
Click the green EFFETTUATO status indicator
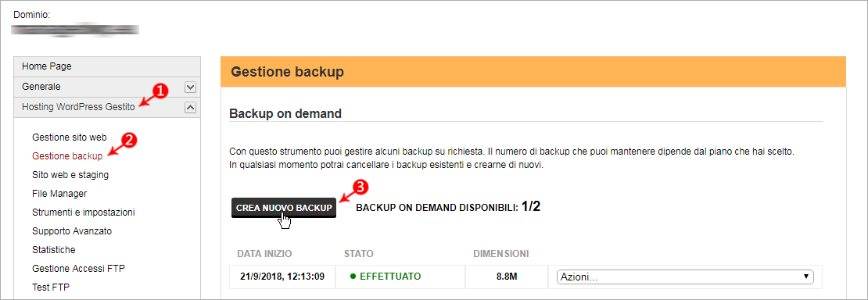click(x=386, y=277)
